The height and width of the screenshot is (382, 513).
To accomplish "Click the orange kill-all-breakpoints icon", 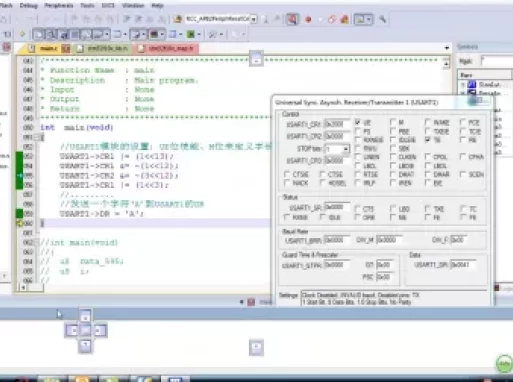I will pyautogui.click(x=345, y=19).
